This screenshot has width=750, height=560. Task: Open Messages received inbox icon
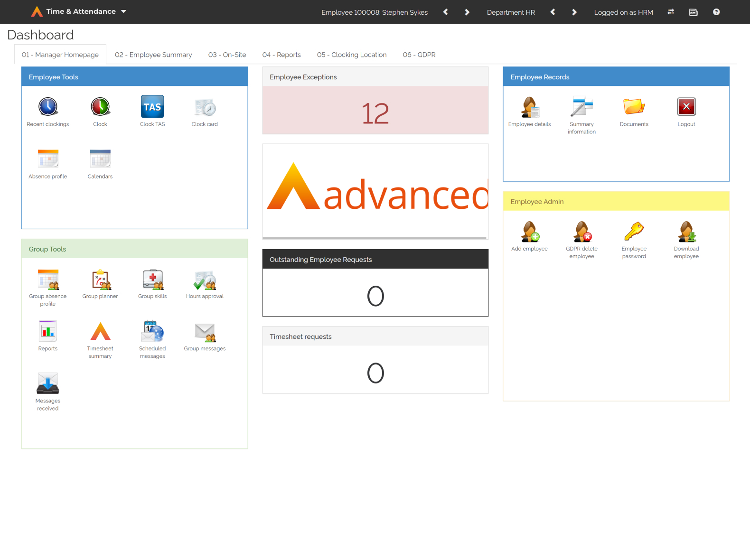coord(48,383)
